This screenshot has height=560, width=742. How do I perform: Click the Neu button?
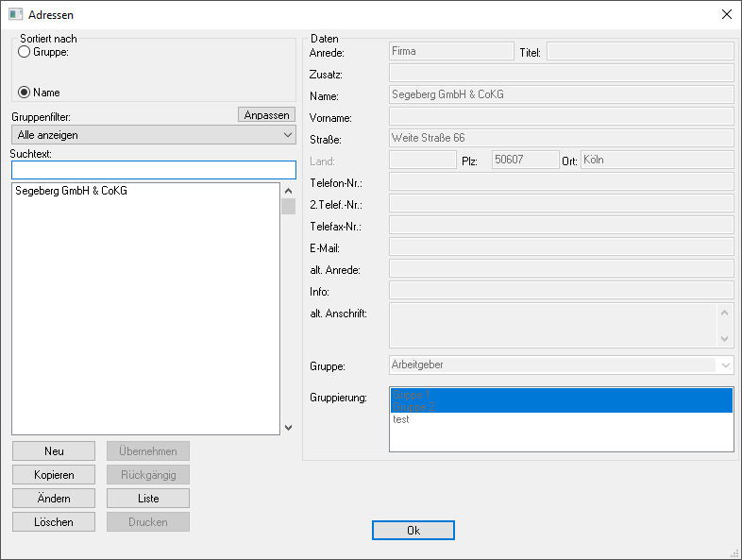pos(54,451)
